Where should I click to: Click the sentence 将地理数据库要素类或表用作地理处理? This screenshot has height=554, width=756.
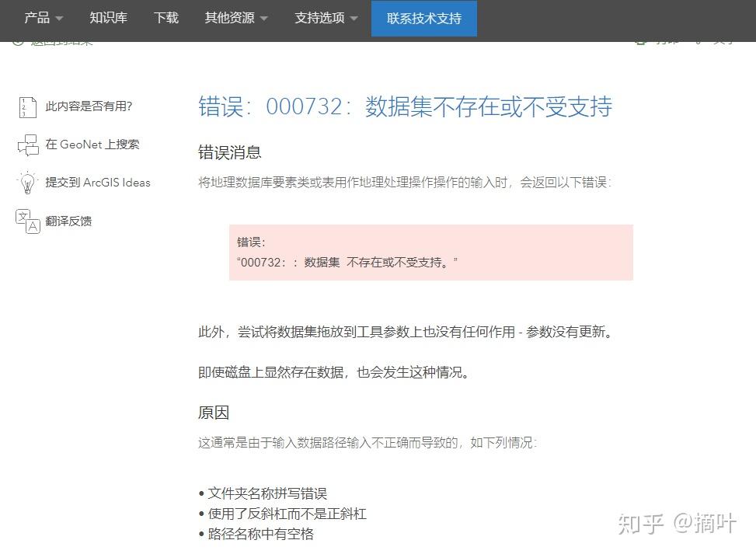pyautogui.click(x=405, y=183)
